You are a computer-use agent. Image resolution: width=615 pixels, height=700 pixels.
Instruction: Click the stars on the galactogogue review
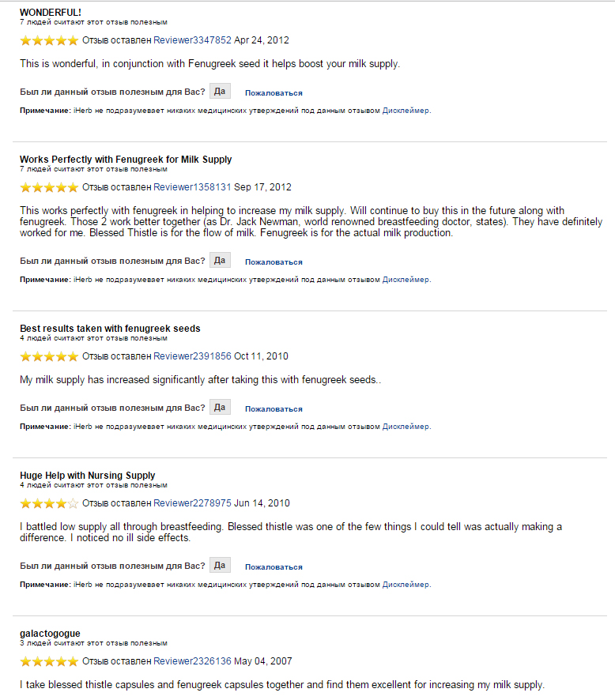click(49, 661)
